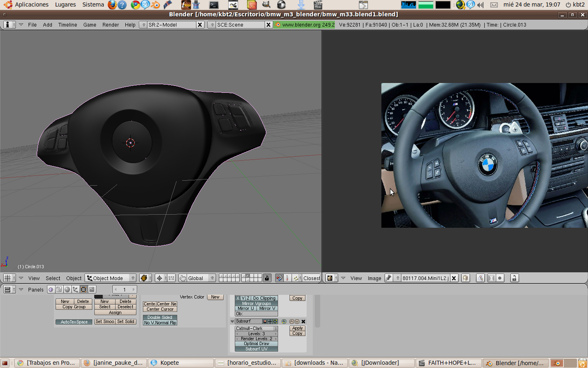Click the snap element icon
This screenshot has width=588, height=368.
pos(297,278)
